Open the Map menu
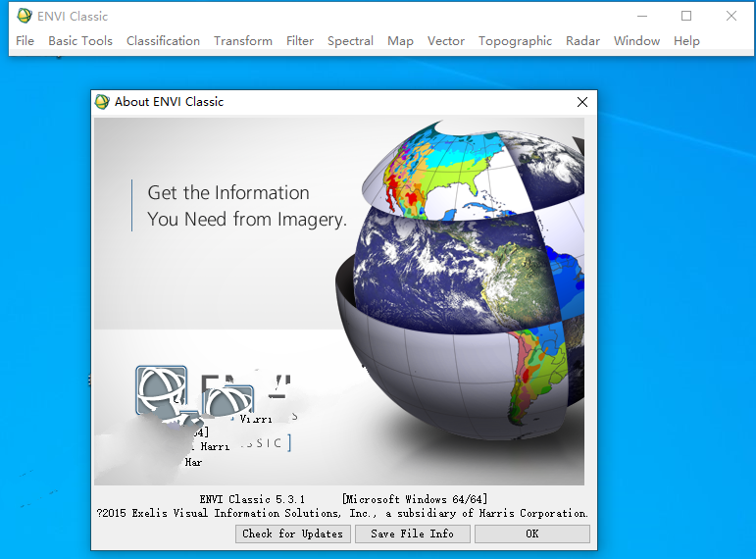Viewport: 756px width, 559px height. (x=400, y=41)
